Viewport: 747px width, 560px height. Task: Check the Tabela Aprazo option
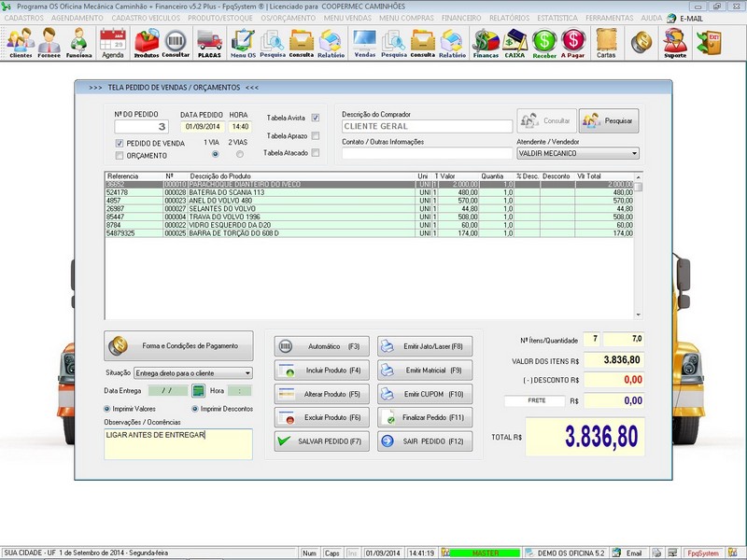click(316, 135)
